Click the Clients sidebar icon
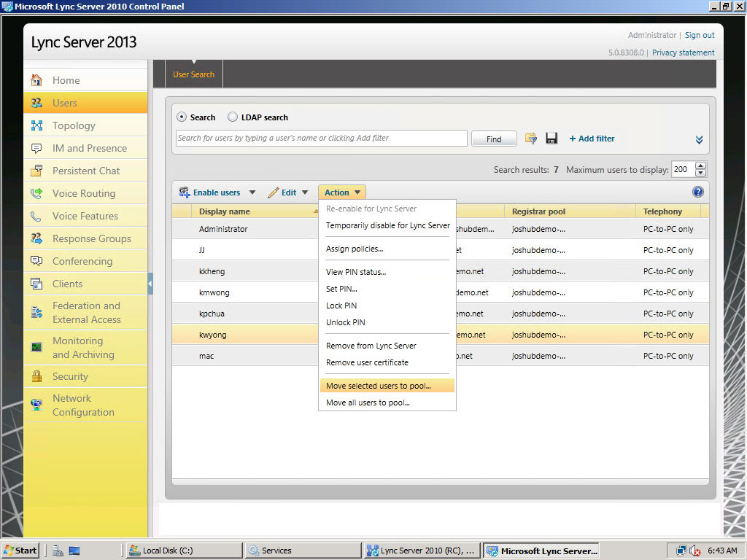Screen dimensions: 747x560 coord(36,284)
